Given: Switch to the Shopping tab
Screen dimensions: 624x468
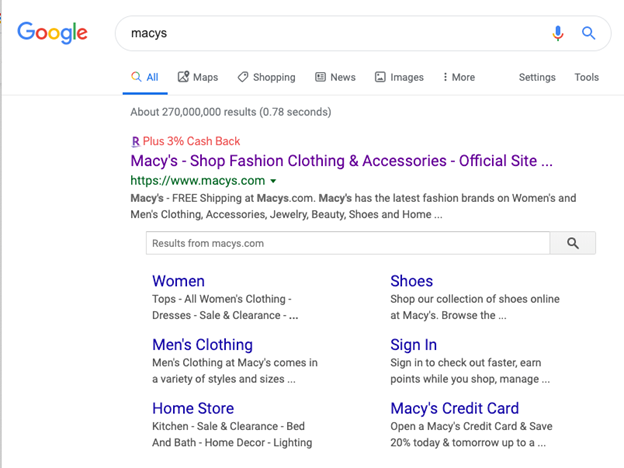Looking at the screenshot, I should [x=266, y=77].
